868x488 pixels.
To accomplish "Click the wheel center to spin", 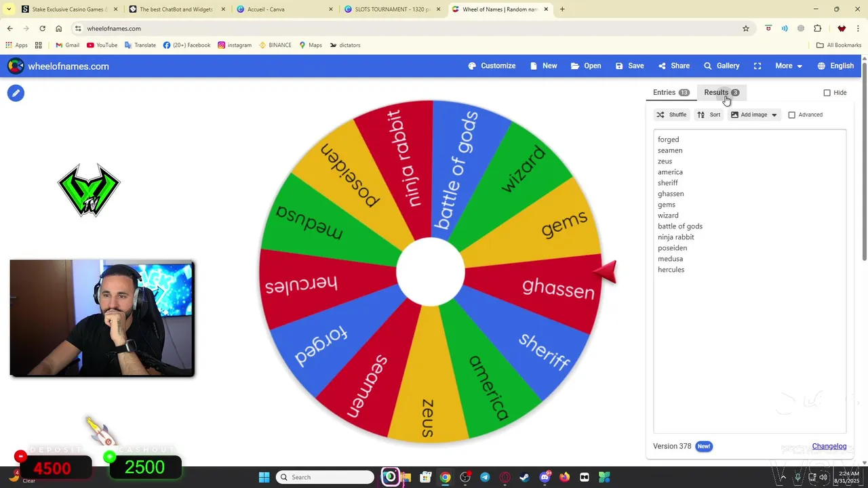I will [431, 272].
